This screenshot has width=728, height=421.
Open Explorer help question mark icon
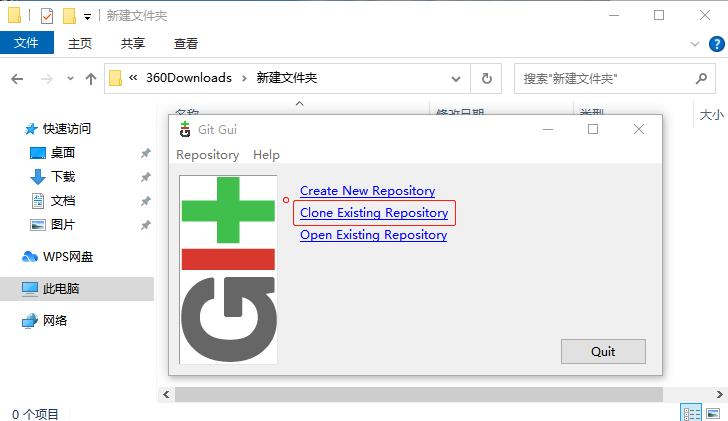(716, 44)
